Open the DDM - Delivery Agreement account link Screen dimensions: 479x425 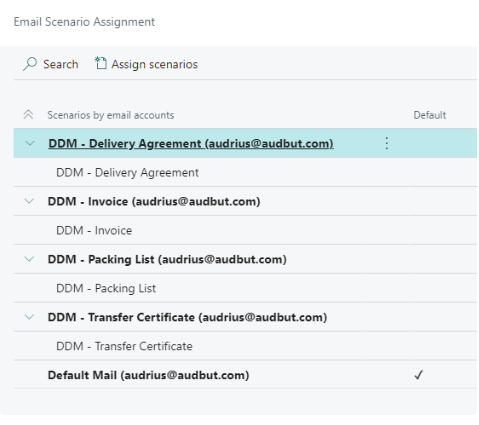pos(191,143)
